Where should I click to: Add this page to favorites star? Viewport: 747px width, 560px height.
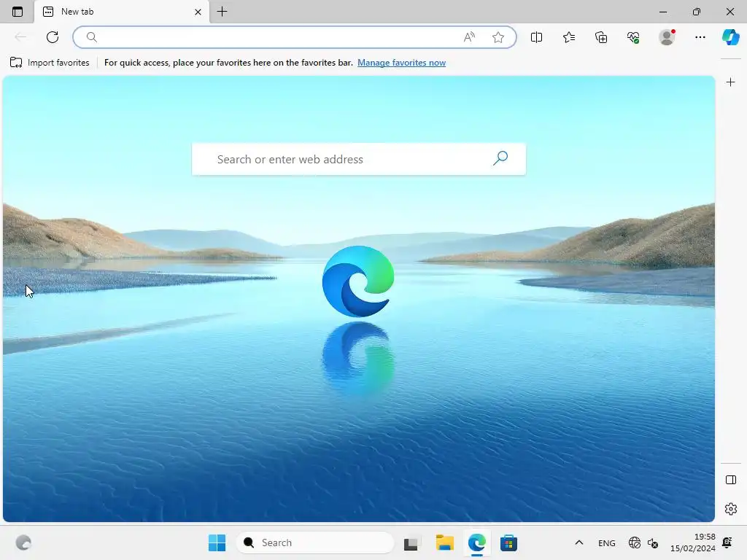coord(498,37)
